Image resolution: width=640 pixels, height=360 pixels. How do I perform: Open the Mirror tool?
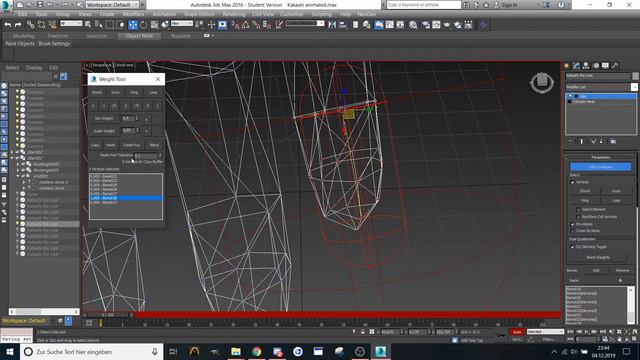pos(332,25)
